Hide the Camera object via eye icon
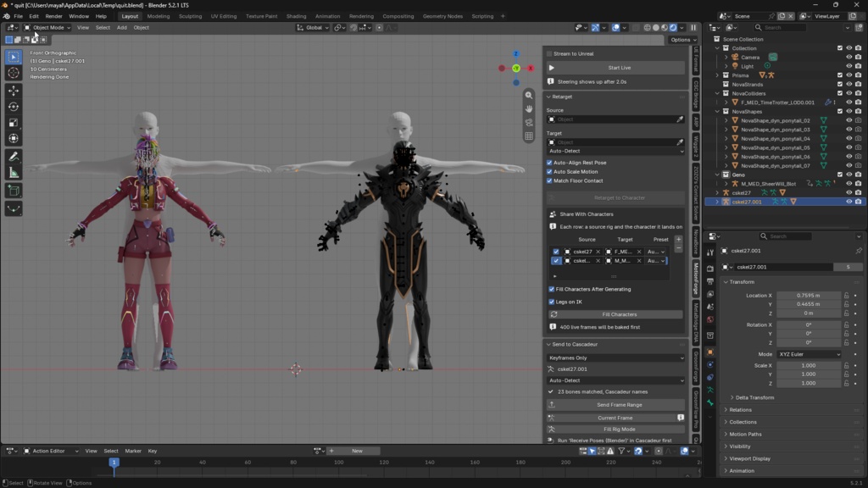The image size is (868, 488). coord(849,57)
